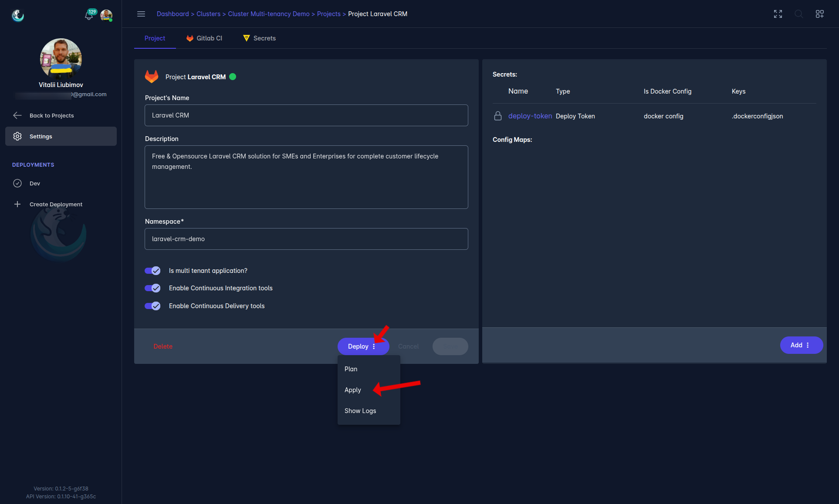Click the disabled save button beside Cancel
This screenshot has height=504, width=839.
click(x=450, y=346)
